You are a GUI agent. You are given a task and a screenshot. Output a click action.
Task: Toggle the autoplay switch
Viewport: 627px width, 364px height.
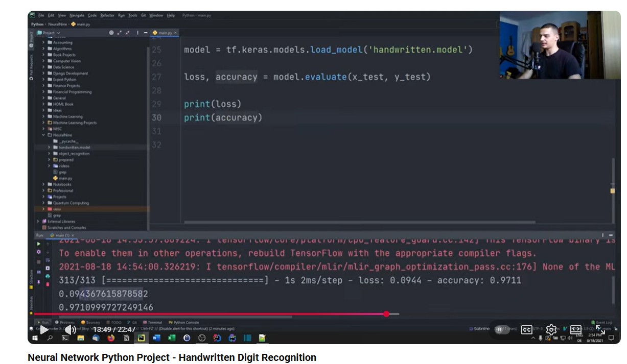(499, 330)
